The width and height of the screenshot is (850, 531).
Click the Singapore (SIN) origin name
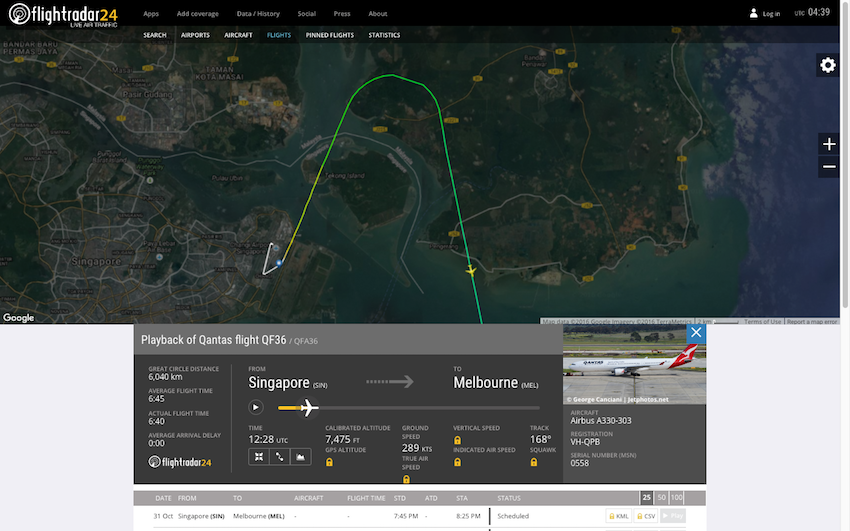pyautogui.click(x=287, y=383)
